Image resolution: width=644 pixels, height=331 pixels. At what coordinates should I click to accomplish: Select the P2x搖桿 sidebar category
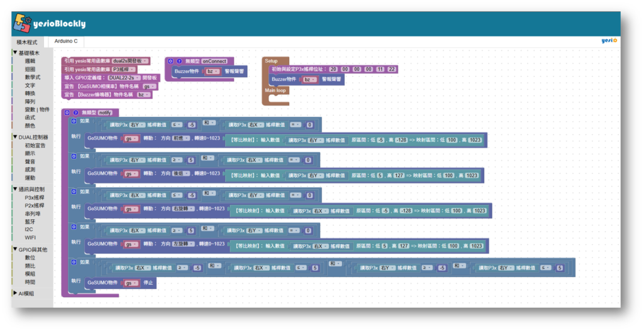pos(34,205)
